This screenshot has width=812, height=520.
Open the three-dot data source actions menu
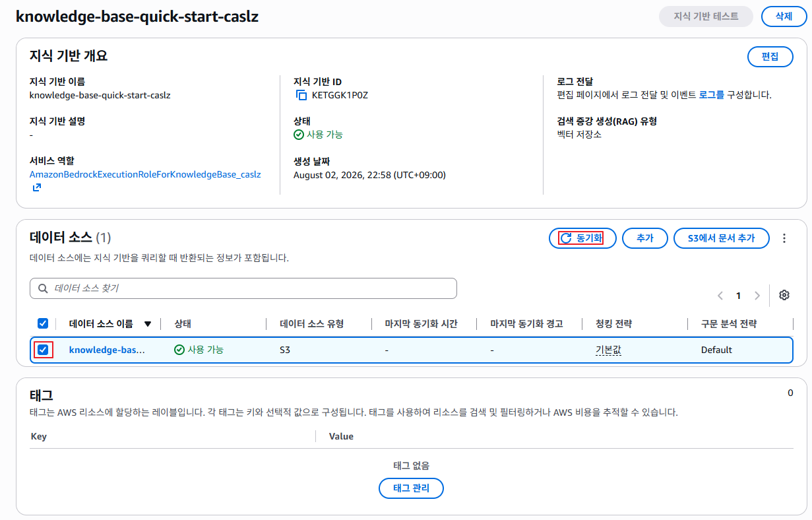click(x=784, y=238)
